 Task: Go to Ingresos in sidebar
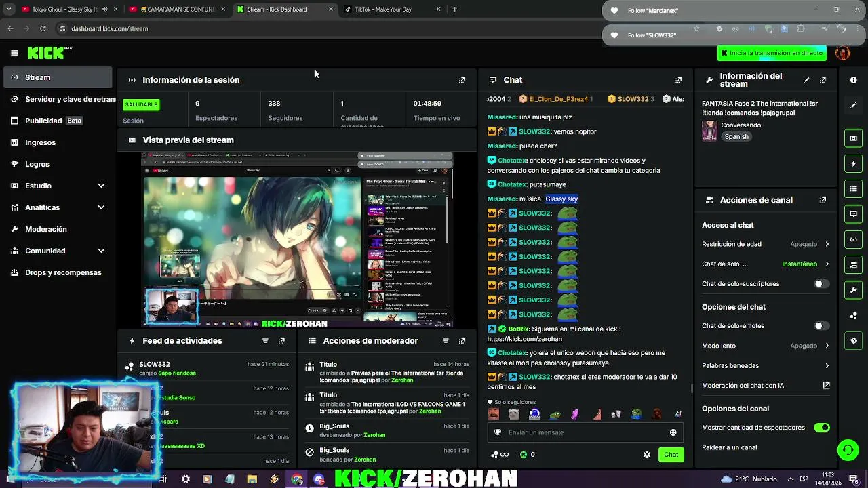58,142
